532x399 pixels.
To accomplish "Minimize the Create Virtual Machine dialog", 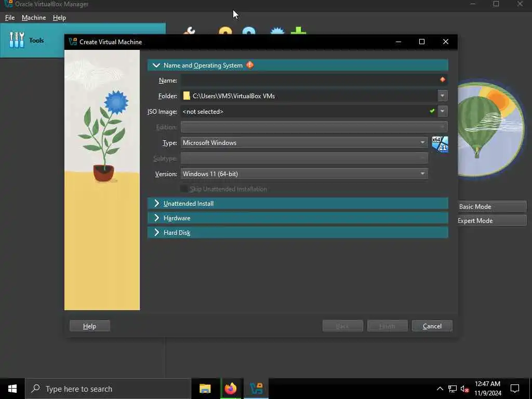I will [x=398, y=42].
